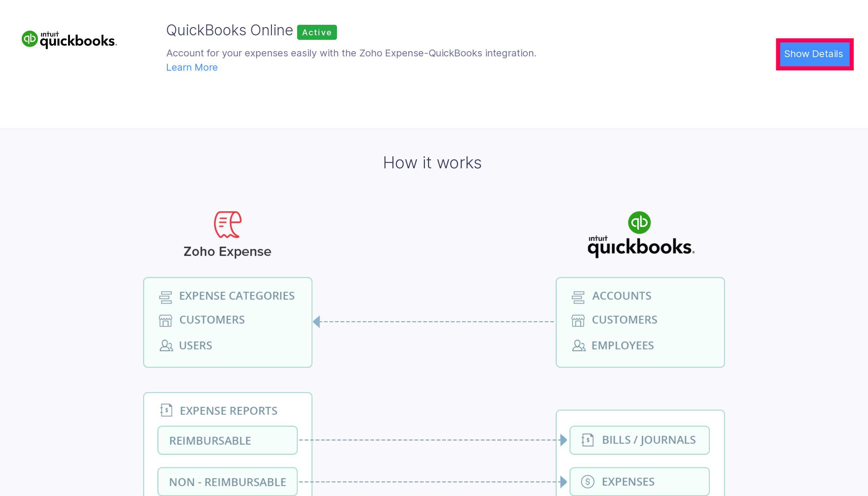Click the Expenses dollar-circle icon

point(587,481)
